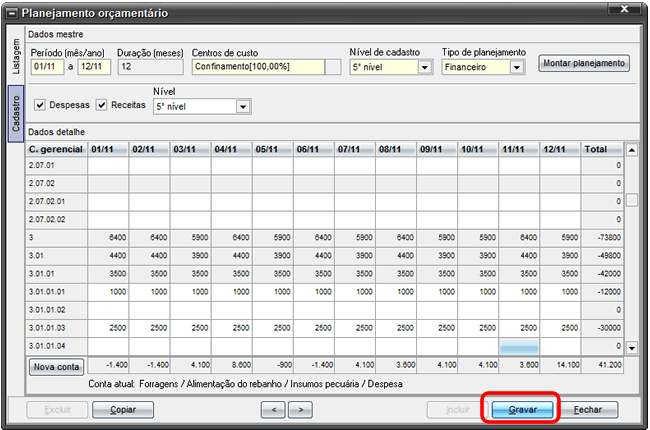Click the total value -42000
Image resolution: width=650 pixels, height=430 pixels.
(x=609, y=274)
